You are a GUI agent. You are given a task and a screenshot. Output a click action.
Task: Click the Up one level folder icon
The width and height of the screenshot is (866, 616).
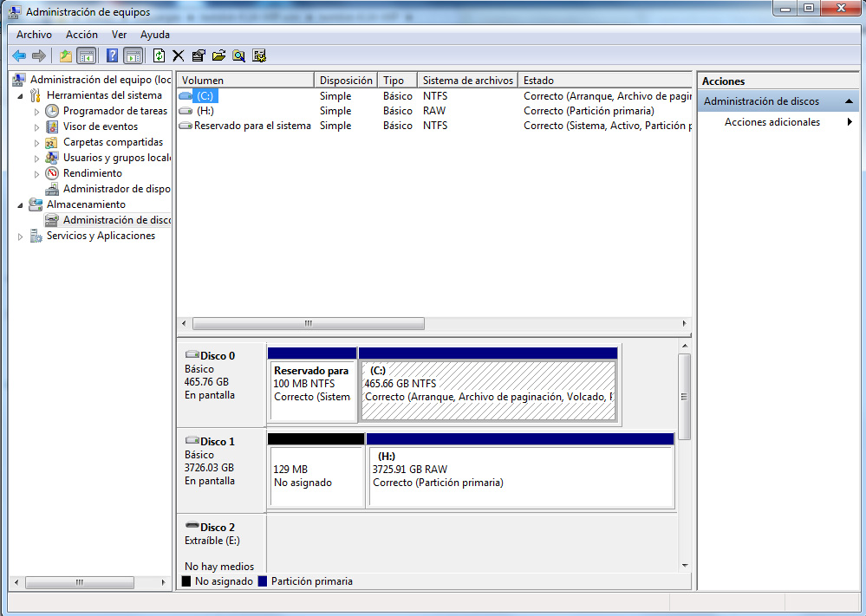(66, 55)
